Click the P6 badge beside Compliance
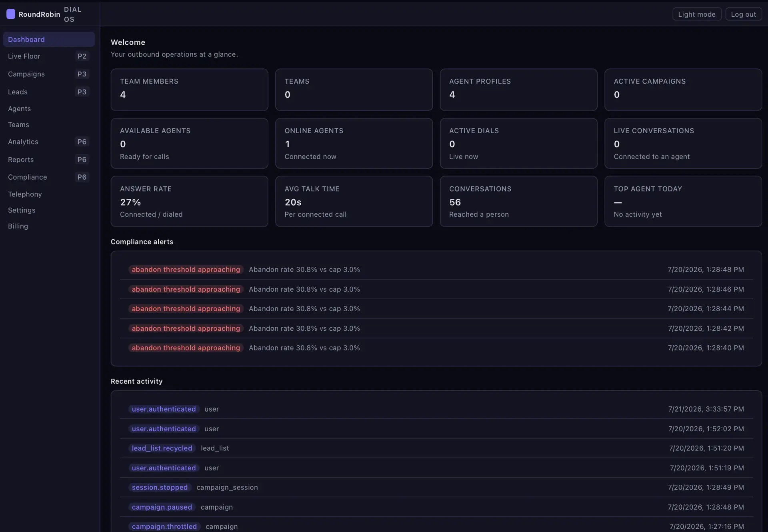This screenshot has width=768, height=532. click(x=82, y=177)
